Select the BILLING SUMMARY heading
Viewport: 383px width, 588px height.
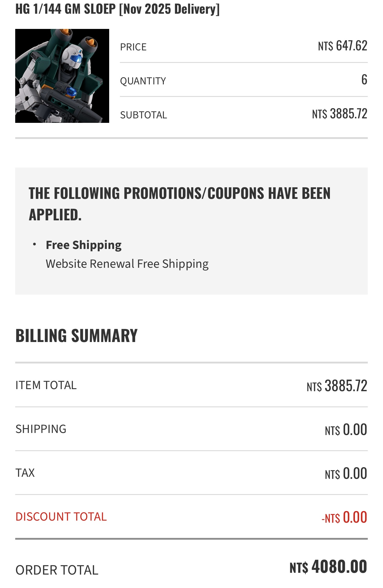76,335
